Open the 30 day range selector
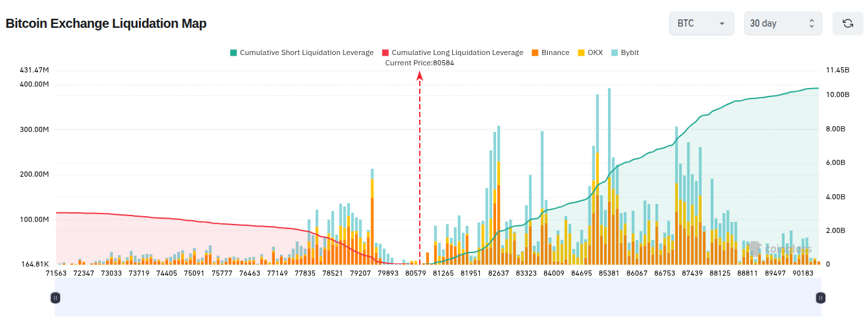The image size is (868, 321). pos(783,23)
